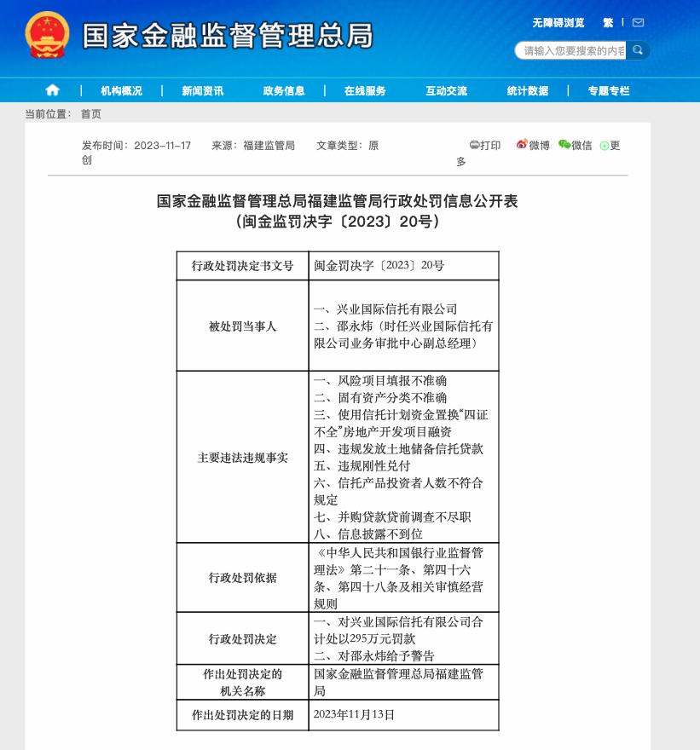Click the 发布时间: 2023-11-17 text
The height and width of the screenshot is (750, 700).
click(136, 146)
